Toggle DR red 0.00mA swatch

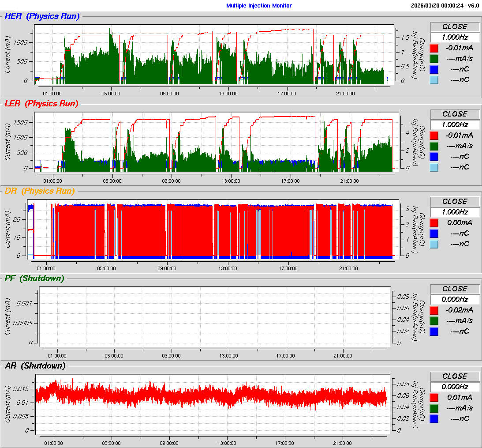tap(434, 223)
